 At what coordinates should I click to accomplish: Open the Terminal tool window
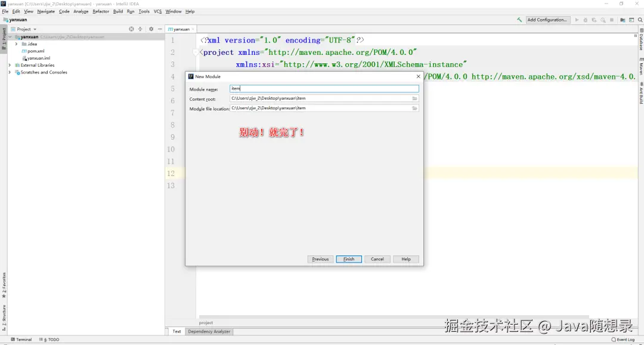click(x=21, y=340)
